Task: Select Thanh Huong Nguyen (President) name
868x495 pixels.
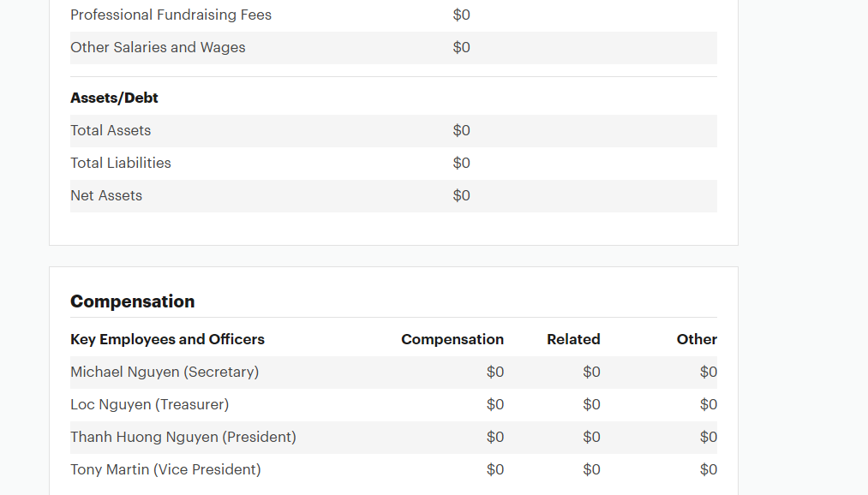Action: (183, 437)
